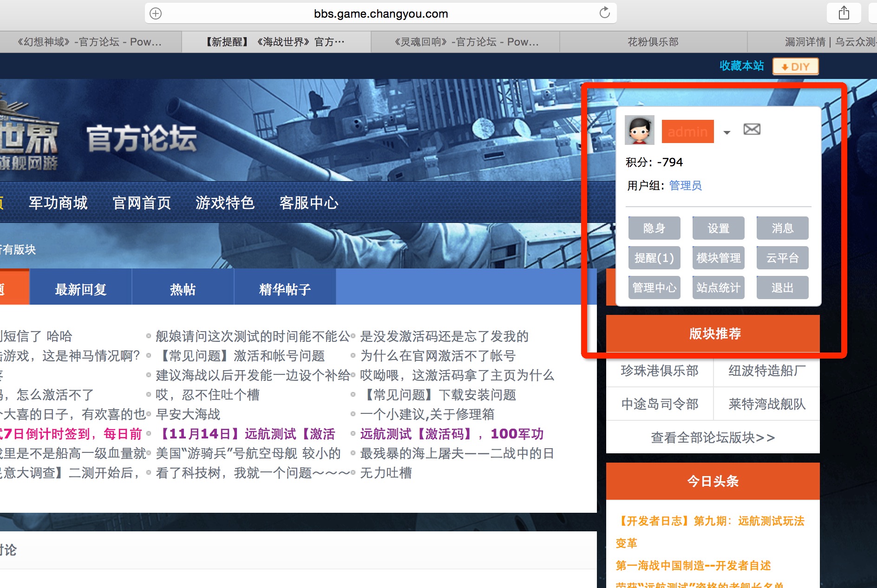This screenshot has height=588, width=877.
Task: Open post 看了科技树，我就一个问题
Action: tap(253, 472)
